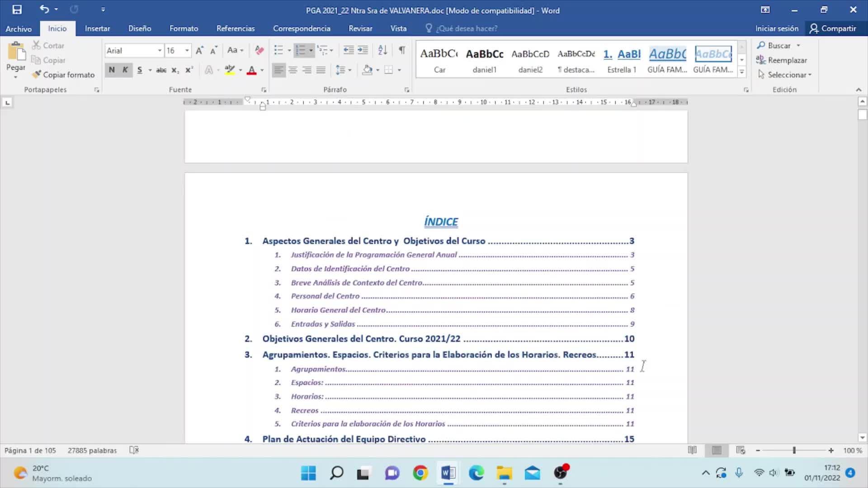
Task: Follow the 'Personal del Centro' index entry
Action: [x=325, y=296]
